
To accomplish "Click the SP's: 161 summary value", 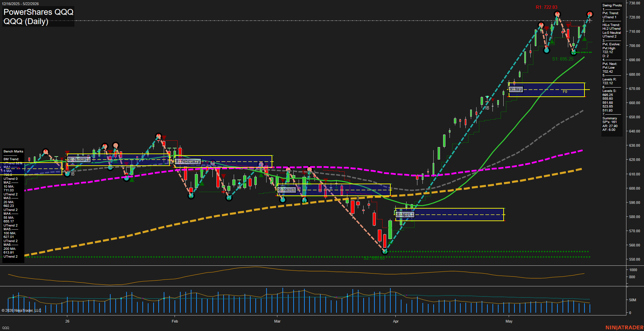I will 609,122.
